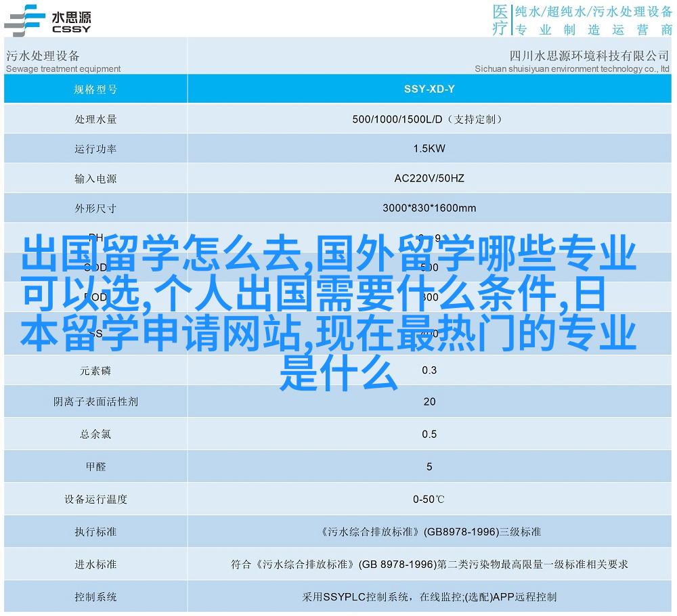Viewport: 677px width, 616px height.
Task: Click the 阴离子表面活性剂 row label
Action: click(x=95, y=402)
